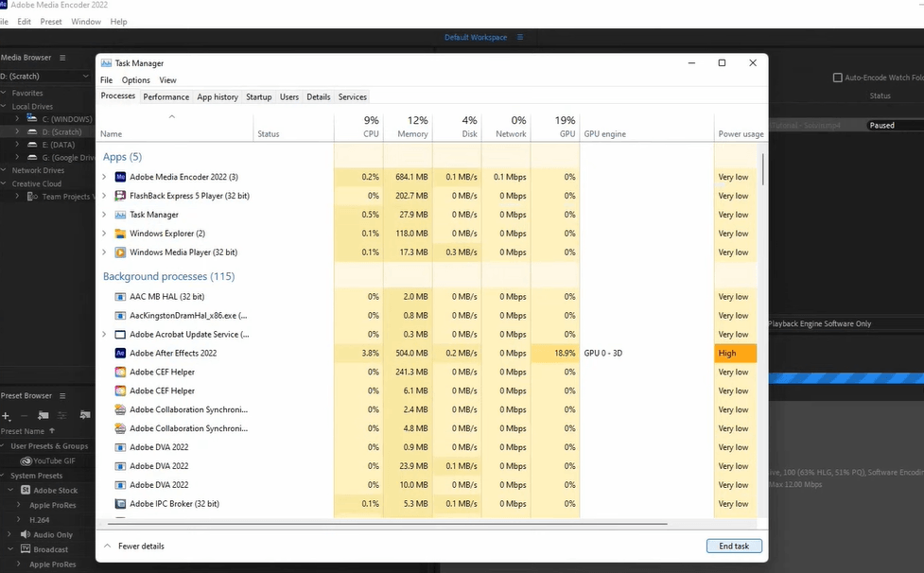The width and height of the screenshot is (924, 573).
Task: Expand the Adobe Acrobat Update Service row
Action: pos(104,335)
